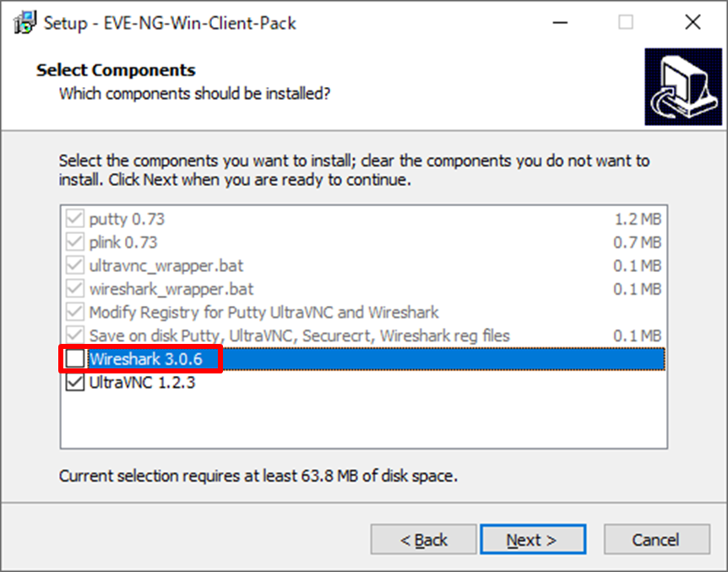The height and width of the screenshot is (572, 728).
Task: Go back with the Back button
Action: [423, 540]
